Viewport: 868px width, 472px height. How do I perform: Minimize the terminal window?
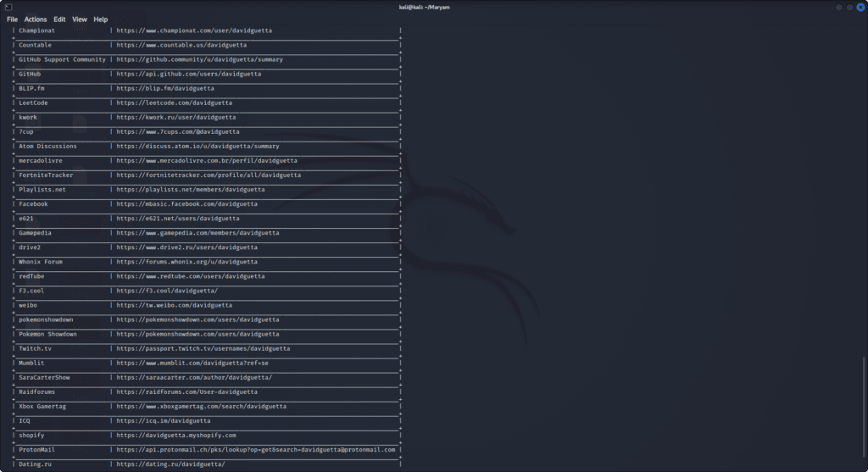click(839, 7)
